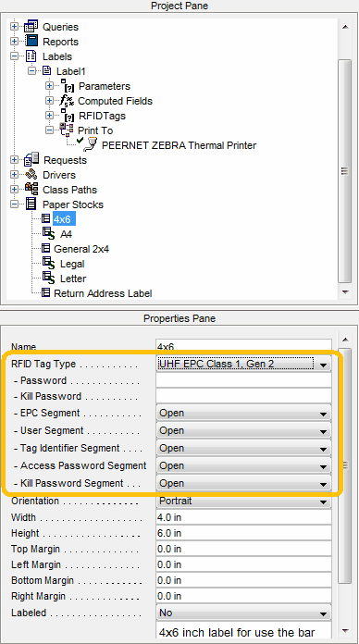Click the Right Margin field
The image size is (359, 644).
click(x=243, y=596)
